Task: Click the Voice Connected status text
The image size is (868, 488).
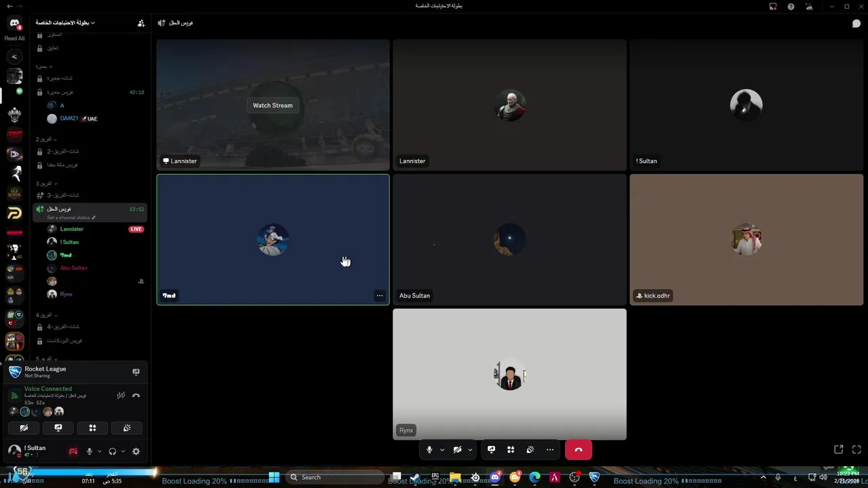Action: pyautogui.click(x=48, y=389)
